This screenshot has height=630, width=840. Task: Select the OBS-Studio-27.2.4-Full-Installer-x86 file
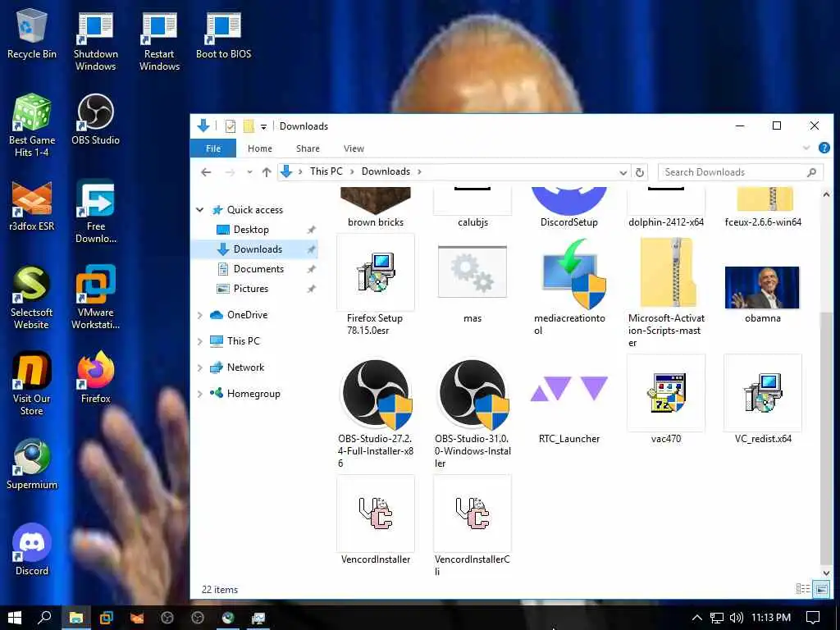376,412
